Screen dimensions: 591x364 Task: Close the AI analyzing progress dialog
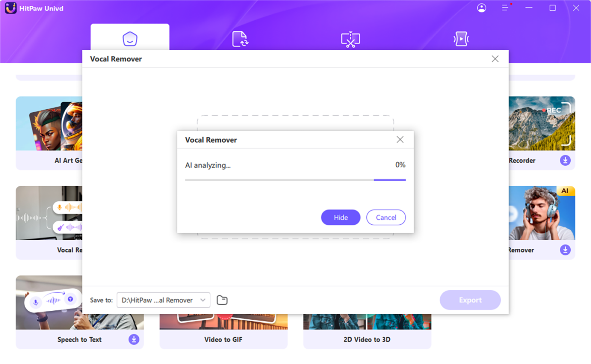[x=400, y=140]
